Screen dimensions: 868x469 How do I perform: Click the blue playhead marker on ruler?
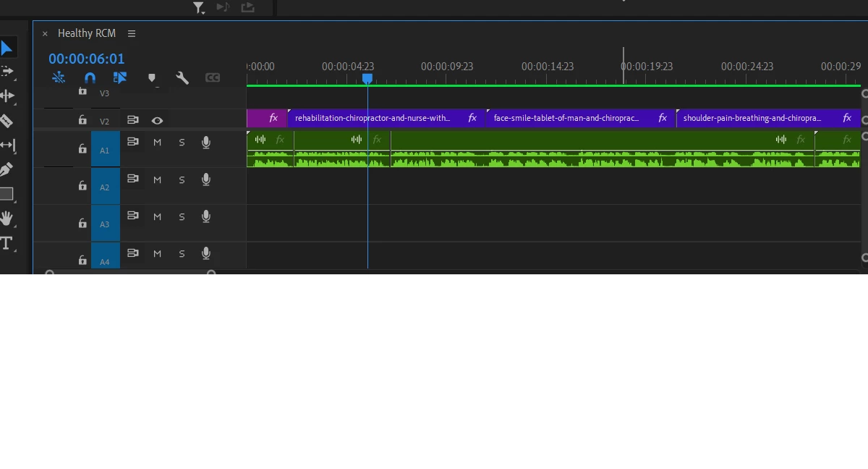367,78
